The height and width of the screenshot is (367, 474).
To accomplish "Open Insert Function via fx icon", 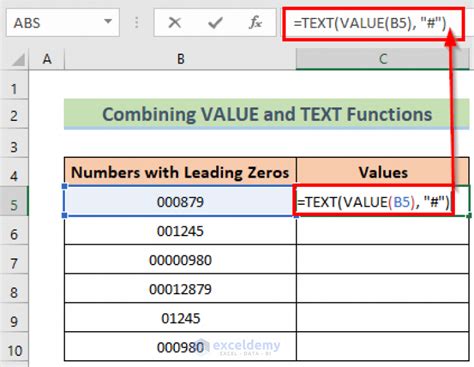I will [x=255, y=23].
